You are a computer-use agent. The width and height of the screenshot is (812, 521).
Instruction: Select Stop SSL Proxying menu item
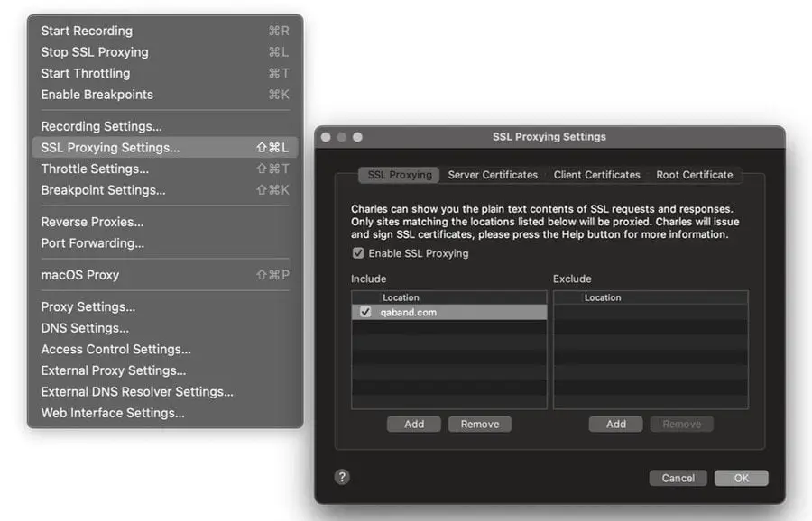click(95, 52)
